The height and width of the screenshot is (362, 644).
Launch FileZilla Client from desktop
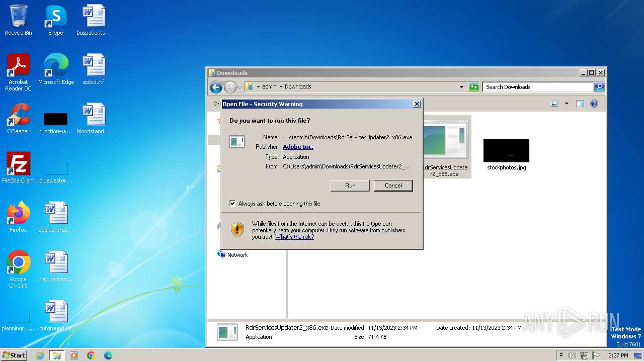(18, 168)
